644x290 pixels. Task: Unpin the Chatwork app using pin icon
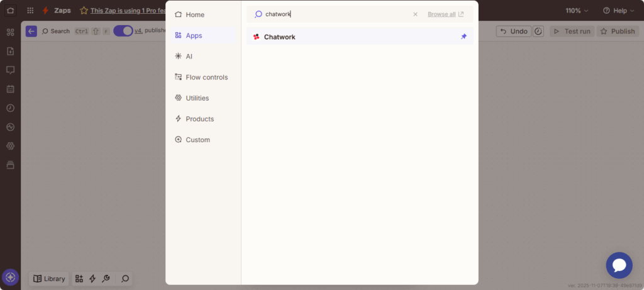pos(464,36)
